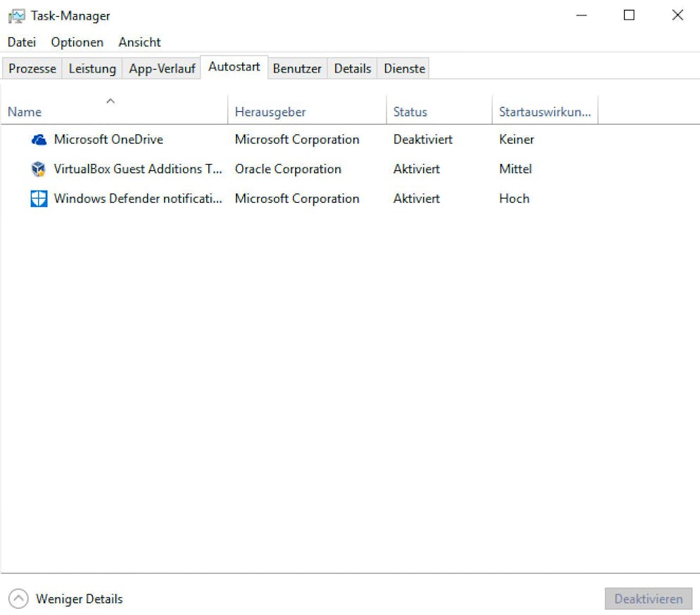The height and width of the screenshot is (615, 700).
Task: Minimize the Task-Manager window
Action: pyautogui.click(x=581, y=15)
